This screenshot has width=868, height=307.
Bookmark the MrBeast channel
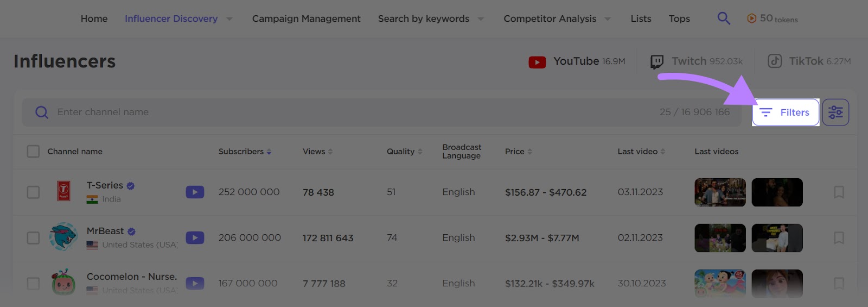click(x=839, y=237)
